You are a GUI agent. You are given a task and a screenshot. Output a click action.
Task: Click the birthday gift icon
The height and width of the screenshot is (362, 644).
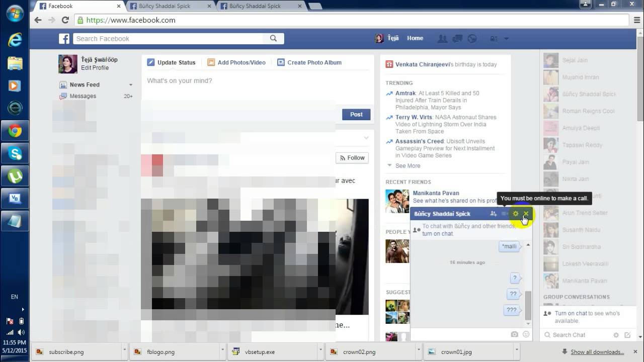point(389,64)
